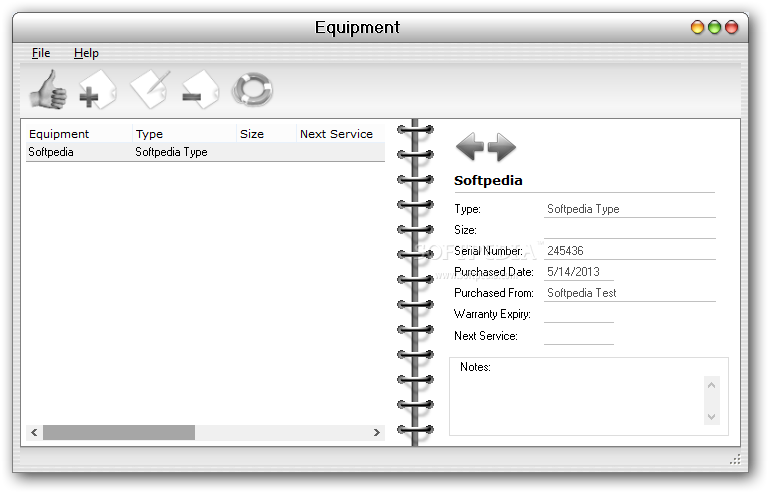769x493 pixels.
Task: Click the horizontal scrollbar thumb
Action: pyautogui.click(x=119, y=433)
